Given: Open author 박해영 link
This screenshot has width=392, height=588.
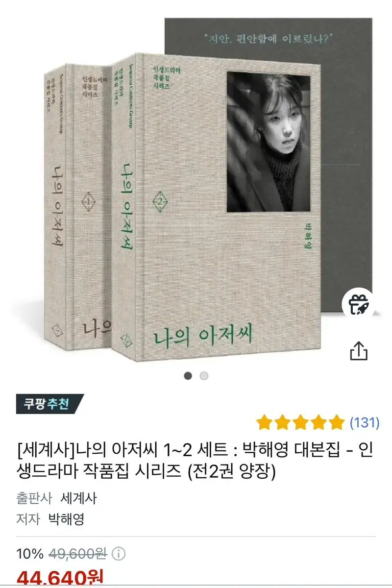Looking at the screenshot, I should pyautogui.click(x=66, y=519).
